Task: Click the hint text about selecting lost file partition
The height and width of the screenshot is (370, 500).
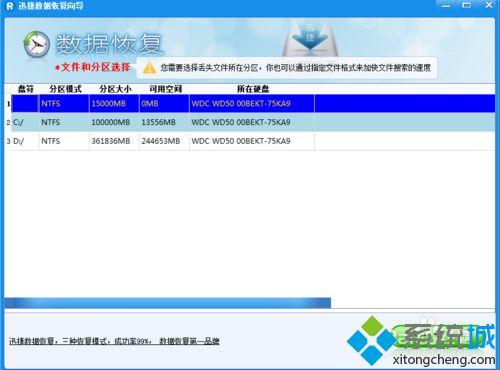Action: point(295,68)
